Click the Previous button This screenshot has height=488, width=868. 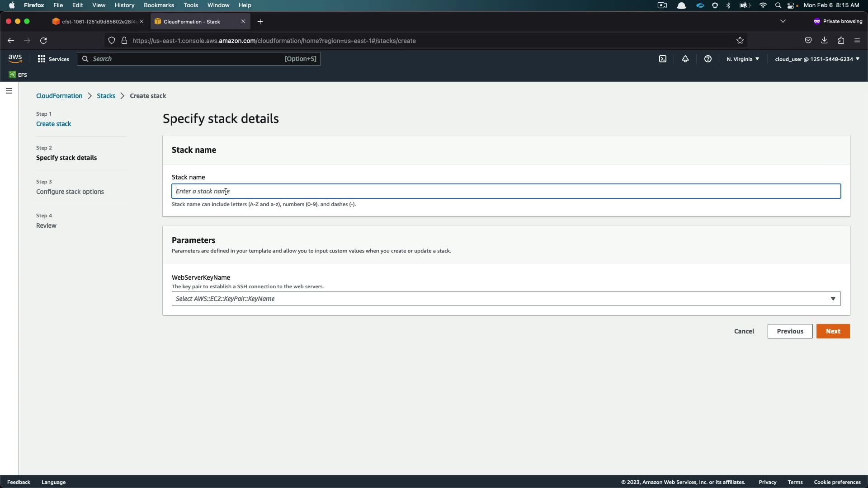click(x=790, y=331)
